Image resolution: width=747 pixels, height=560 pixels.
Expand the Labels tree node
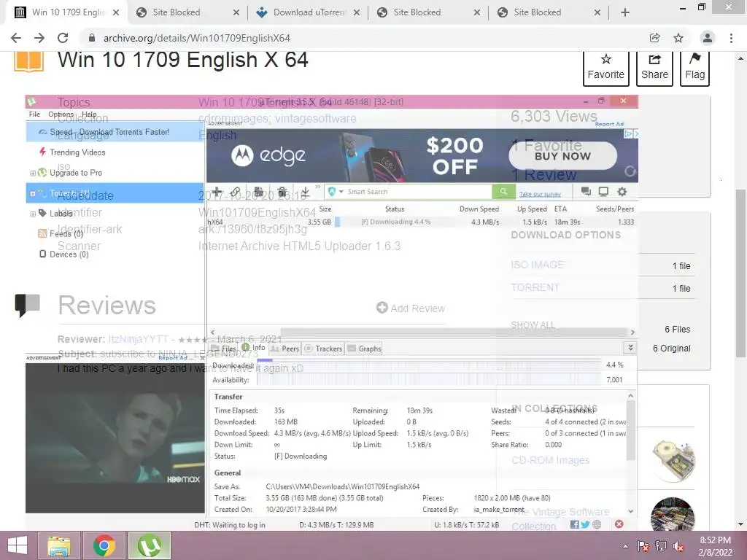pos(32,214)
